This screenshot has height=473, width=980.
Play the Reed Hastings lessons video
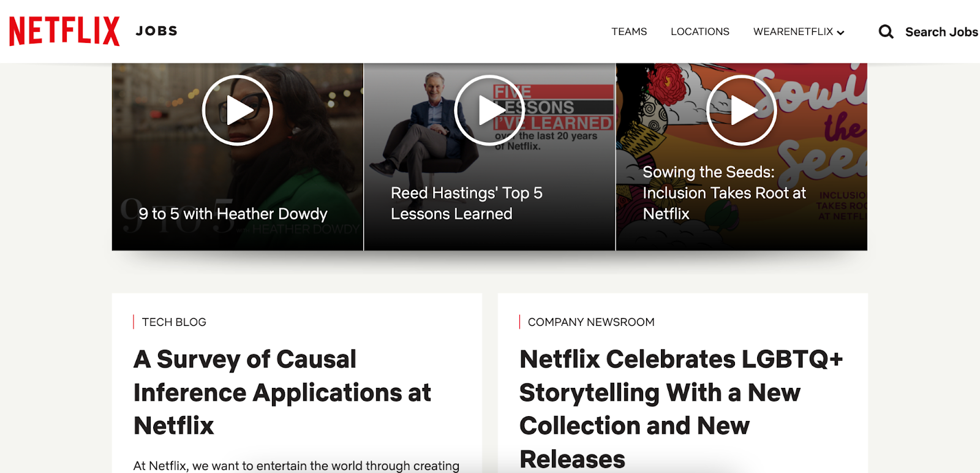(489, 110)
